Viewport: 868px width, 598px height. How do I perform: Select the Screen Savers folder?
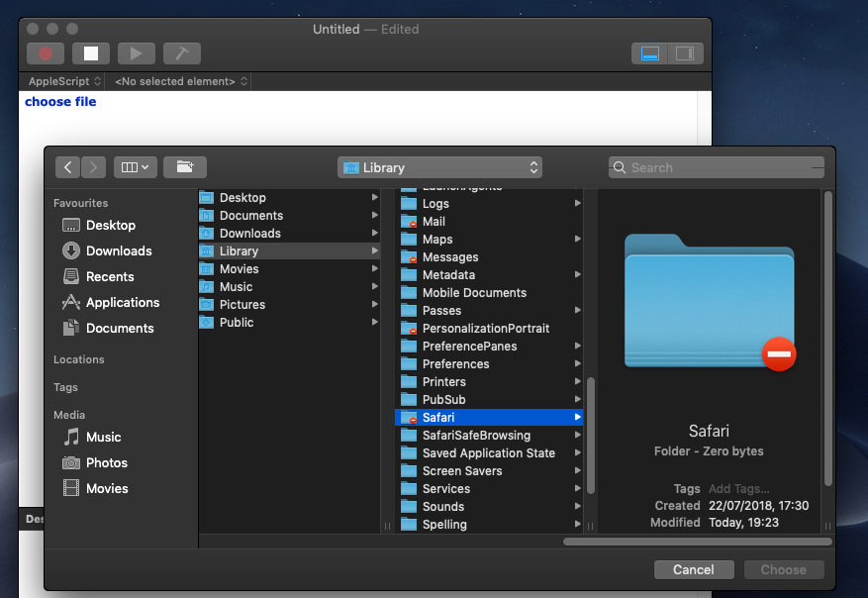click(461, 471)
